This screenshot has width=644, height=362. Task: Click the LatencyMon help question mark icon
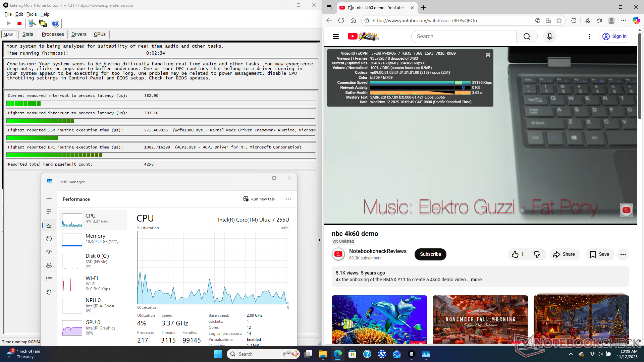(55, 23)
